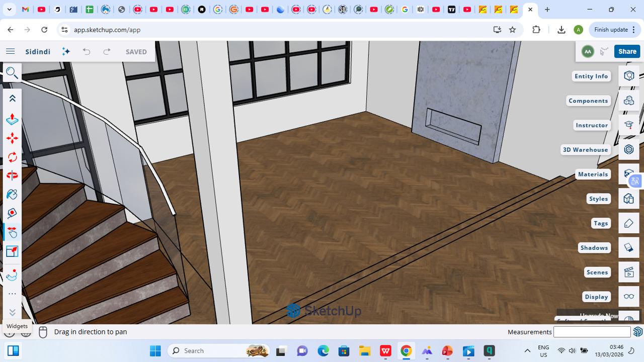Click the Measurements input box
Viewport: 644px width, 362px height.
592,332
